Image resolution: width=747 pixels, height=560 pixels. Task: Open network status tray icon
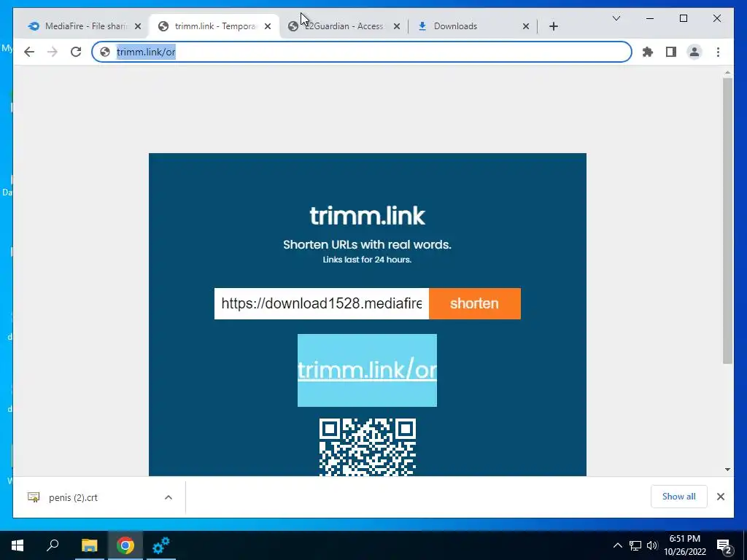click(635, 545)
